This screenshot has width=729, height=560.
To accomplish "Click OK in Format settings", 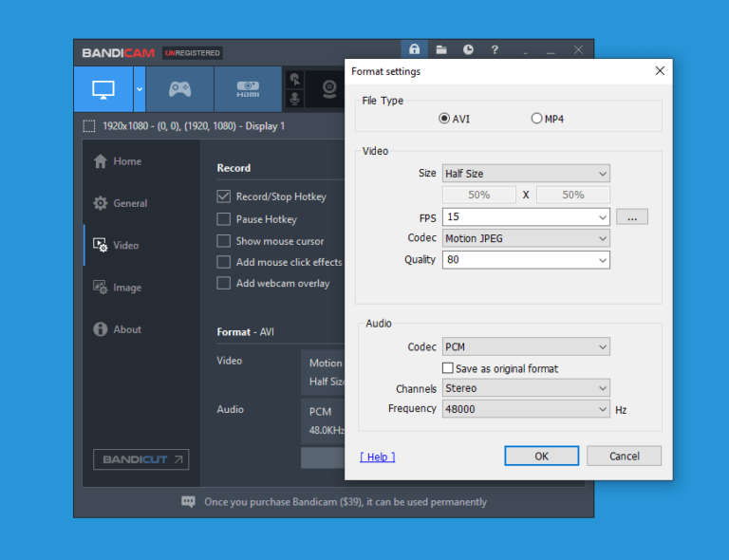I will [542, 456].
